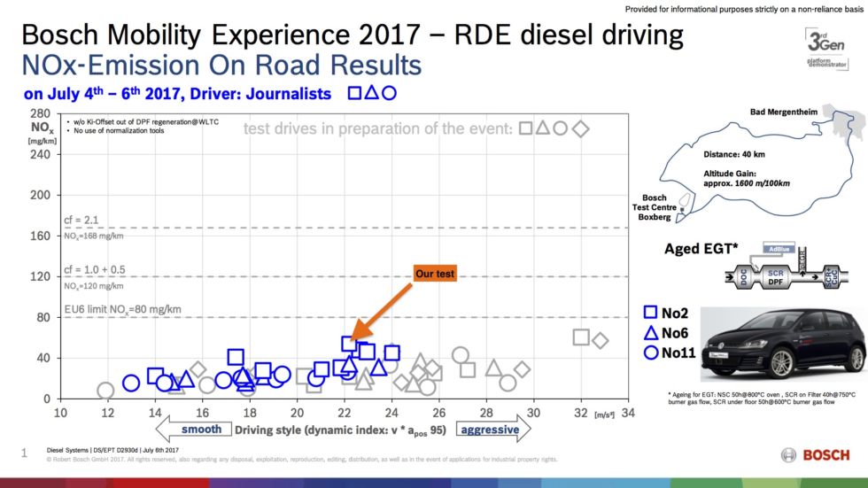Select the blue square No2 legend marker

tap(650, 312)
